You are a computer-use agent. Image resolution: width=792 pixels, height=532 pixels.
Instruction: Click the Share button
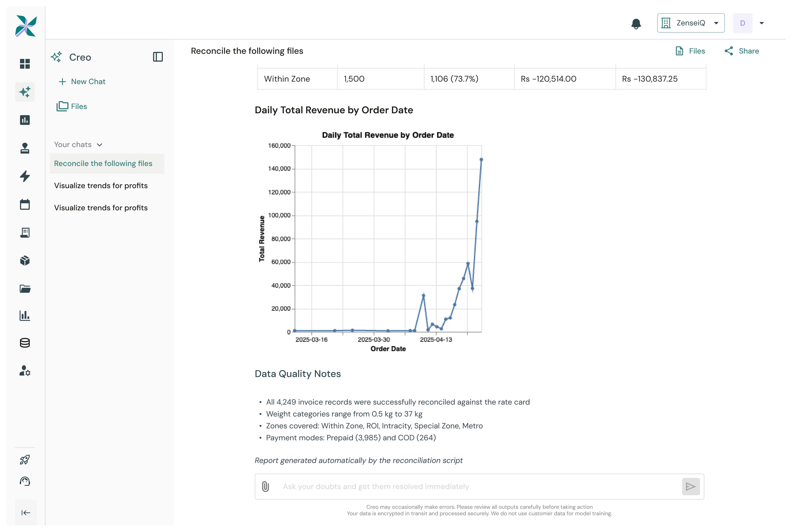point(742,51)
